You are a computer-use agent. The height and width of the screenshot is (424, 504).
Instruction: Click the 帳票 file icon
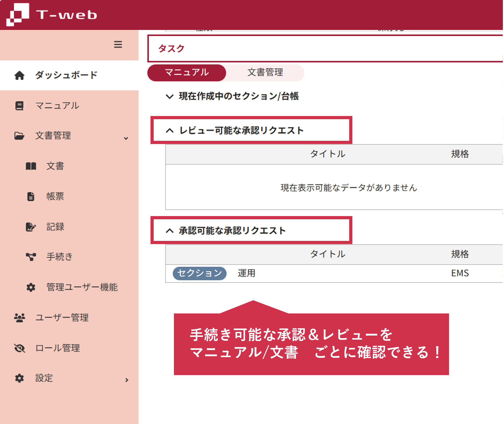[31, 196]
